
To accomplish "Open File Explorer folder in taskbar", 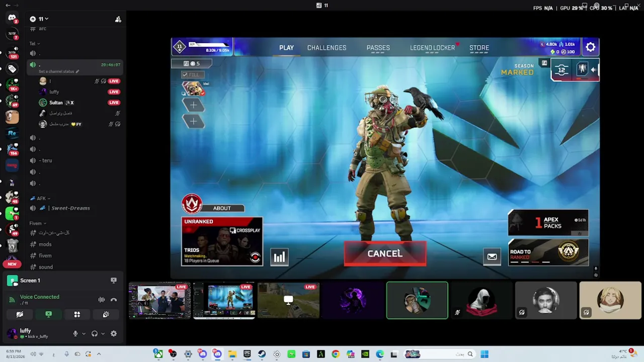I will (x=232, y=354).
